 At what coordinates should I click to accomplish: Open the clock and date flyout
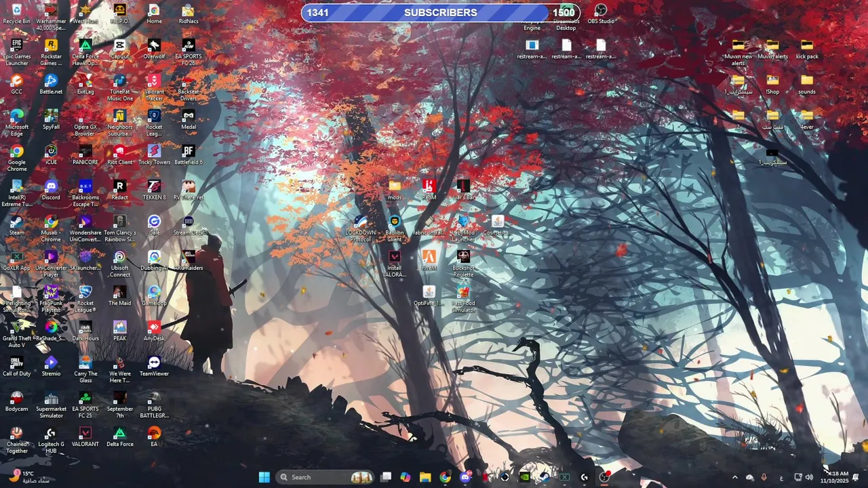point(835,477)
